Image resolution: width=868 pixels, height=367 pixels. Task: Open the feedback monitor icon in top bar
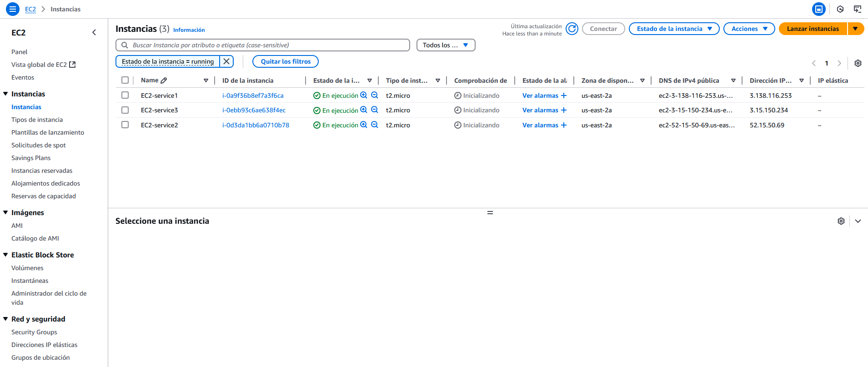tap(858, 9)
